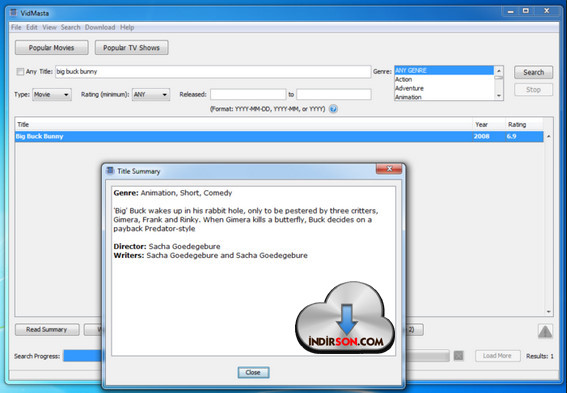The height and width of the screenshot is (393, 567).
Task: Close the Title Summary dialog with Close button
Action: tap(253, 372)
